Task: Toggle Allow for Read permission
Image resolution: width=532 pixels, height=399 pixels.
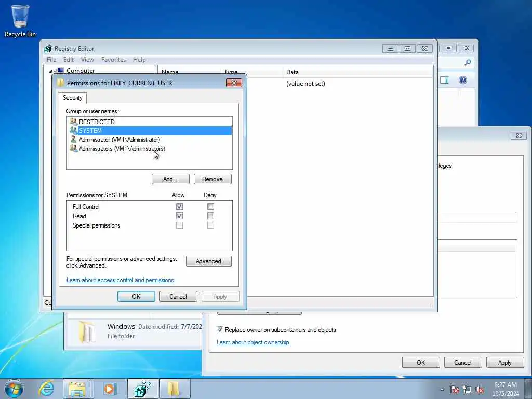Action: coord(179,216)
